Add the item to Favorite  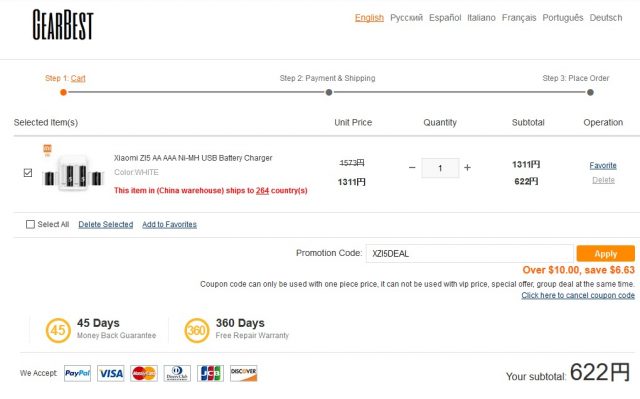pos(603,166)
